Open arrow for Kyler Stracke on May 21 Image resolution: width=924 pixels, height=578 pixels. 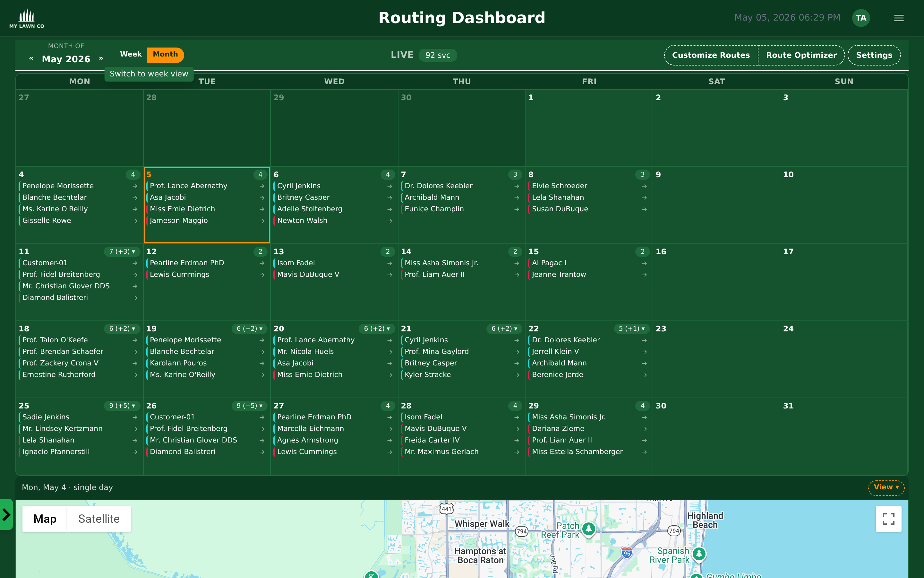tap(517, 375)
